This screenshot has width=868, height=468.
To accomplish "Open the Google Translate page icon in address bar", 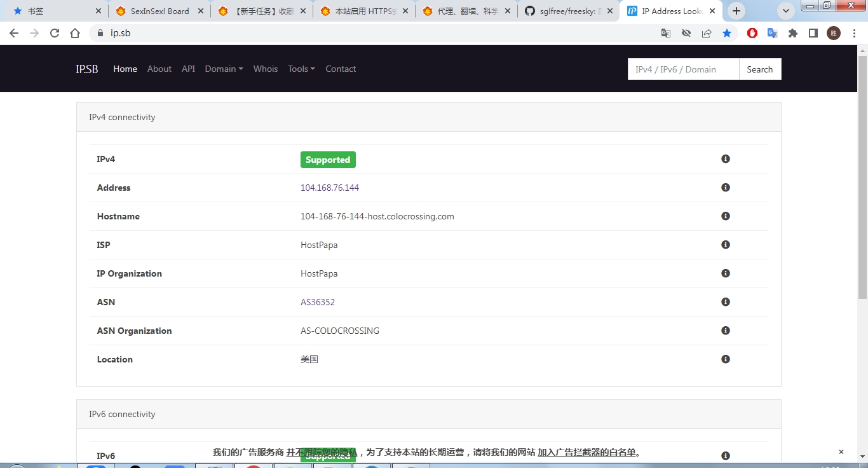I will point(666,33).
